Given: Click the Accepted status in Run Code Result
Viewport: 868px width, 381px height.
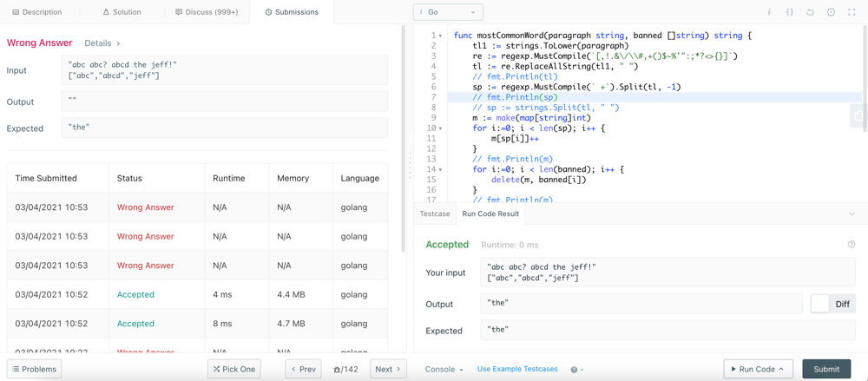Looking at the screenshot, I should click(x=447, y=244).
